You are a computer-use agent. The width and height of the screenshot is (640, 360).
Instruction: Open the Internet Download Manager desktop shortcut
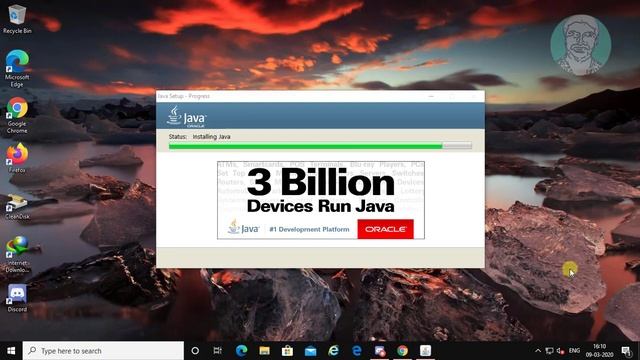coord(17,254)
